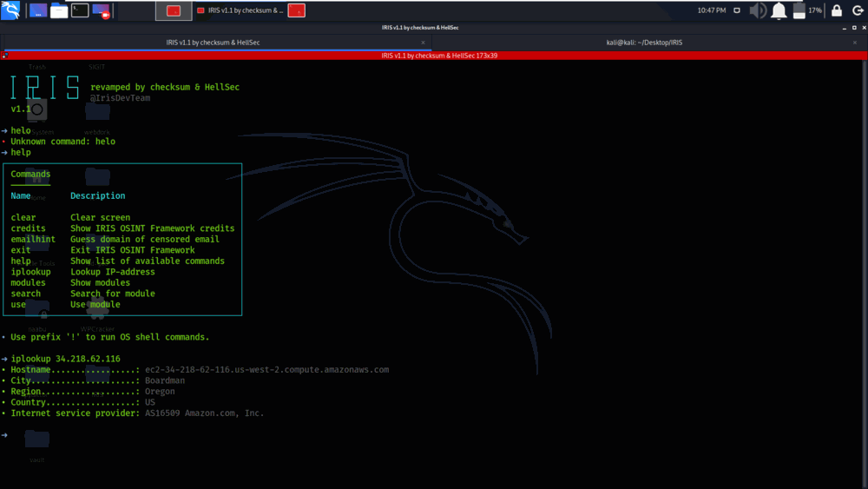
Task: Click the hostname ec2-34-218-62-116 amazonaws value
Action: coord(266,369)
